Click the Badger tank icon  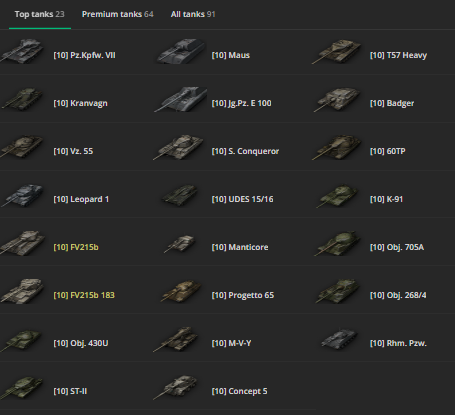(x=337, y=99)
